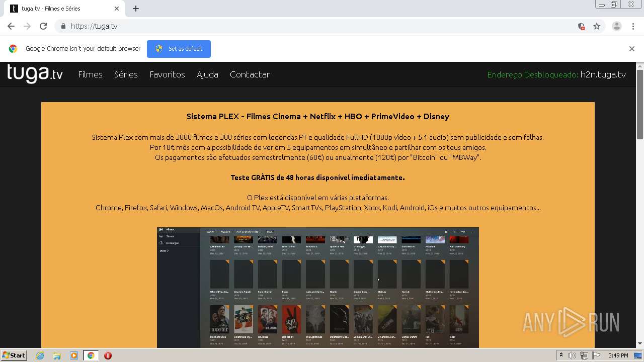Click the scrollbar up arrow

click(x=640, y=66)
